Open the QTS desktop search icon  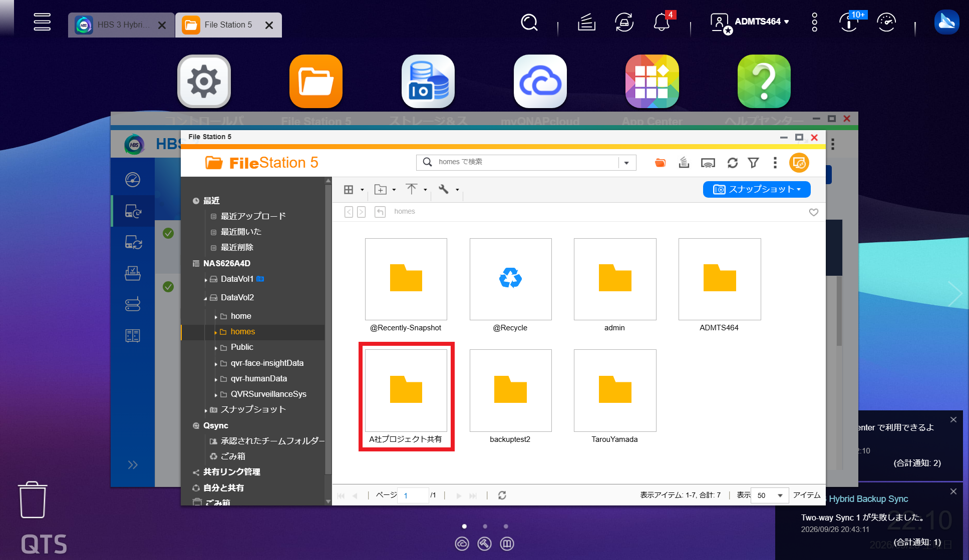pyautogui.click(x=529, y=23)
